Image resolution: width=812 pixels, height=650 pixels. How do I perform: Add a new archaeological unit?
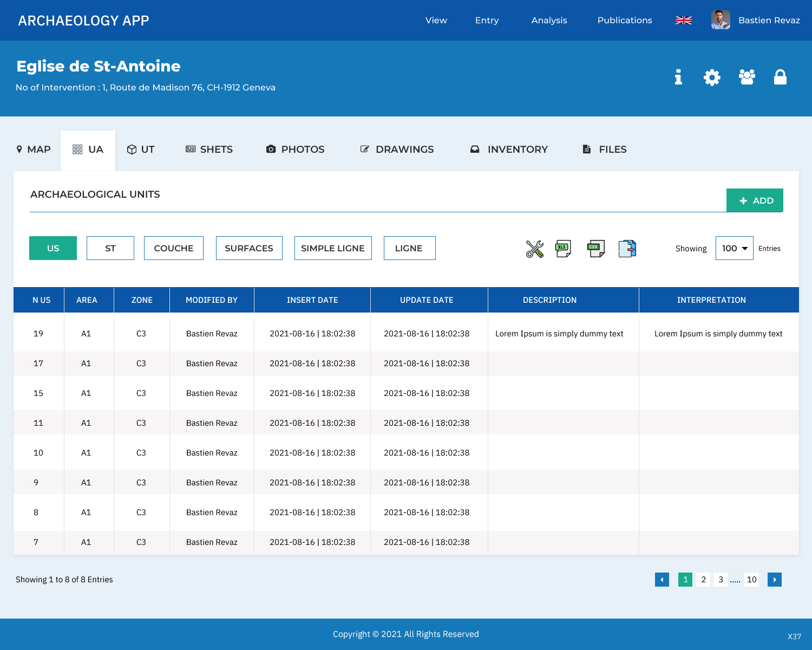pyautogui.click(x=755, y=200)
